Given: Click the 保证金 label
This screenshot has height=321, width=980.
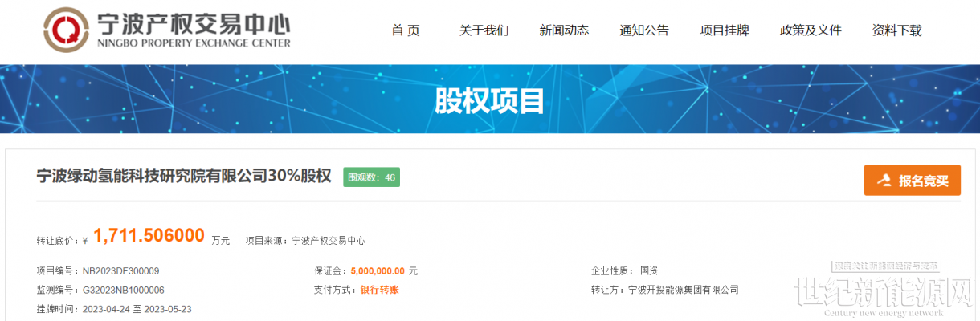Looking at the screenshot, I should click(331, 271).
